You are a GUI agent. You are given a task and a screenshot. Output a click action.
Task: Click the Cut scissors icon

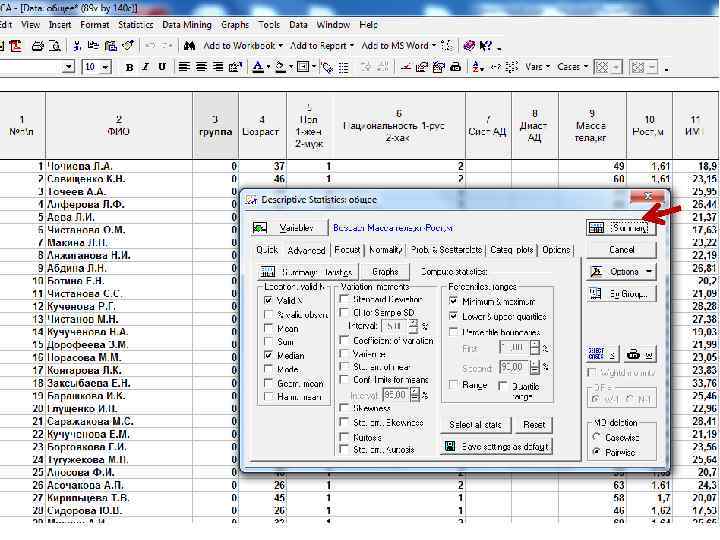[77, 46]
